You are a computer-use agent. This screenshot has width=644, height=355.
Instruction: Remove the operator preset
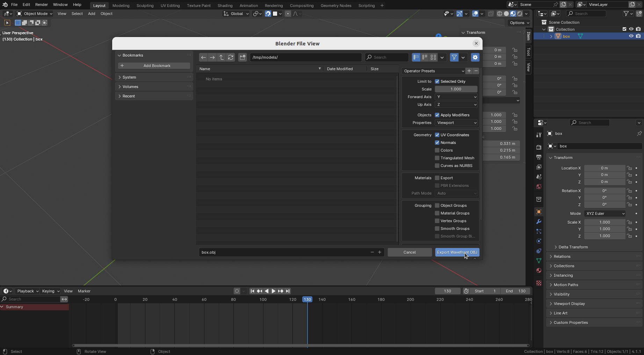pos(476,71)
